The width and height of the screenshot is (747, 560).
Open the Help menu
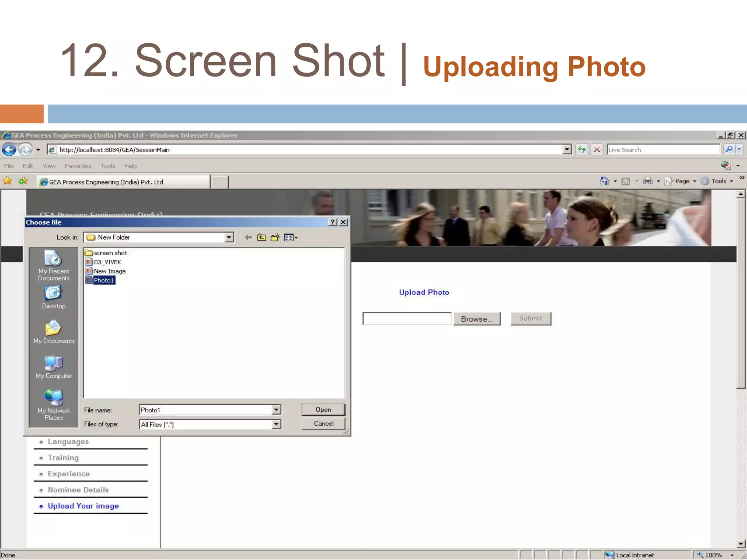[130, 166]
